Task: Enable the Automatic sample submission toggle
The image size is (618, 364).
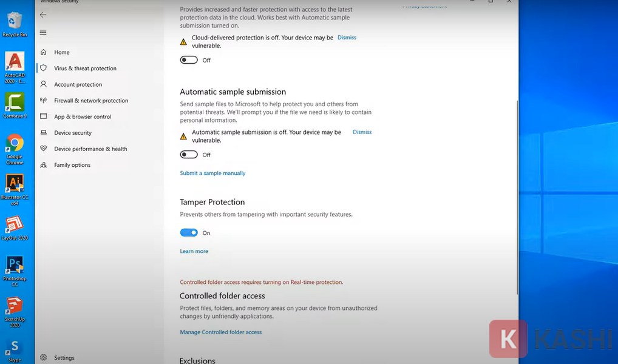Action: click(x=189, y=155)
